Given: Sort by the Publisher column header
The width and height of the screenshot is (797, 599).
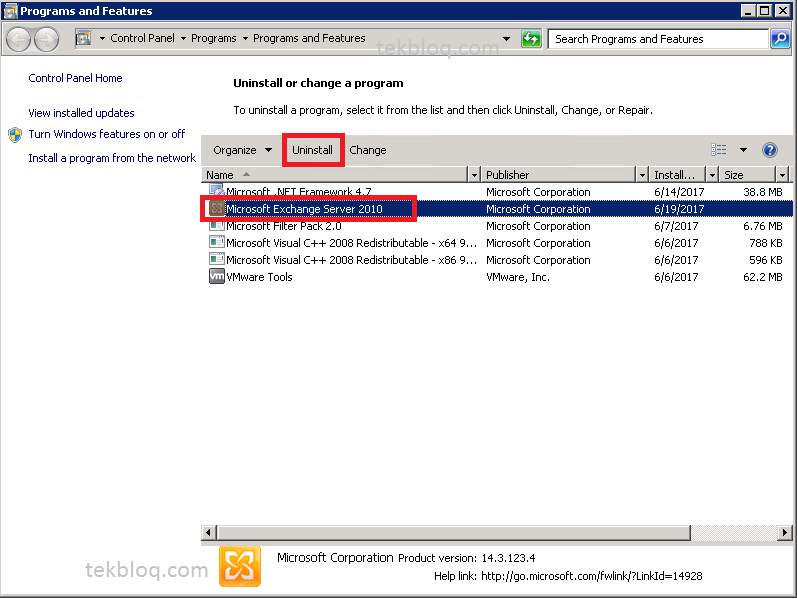Looking at the screenshot, I should [558, 175].
